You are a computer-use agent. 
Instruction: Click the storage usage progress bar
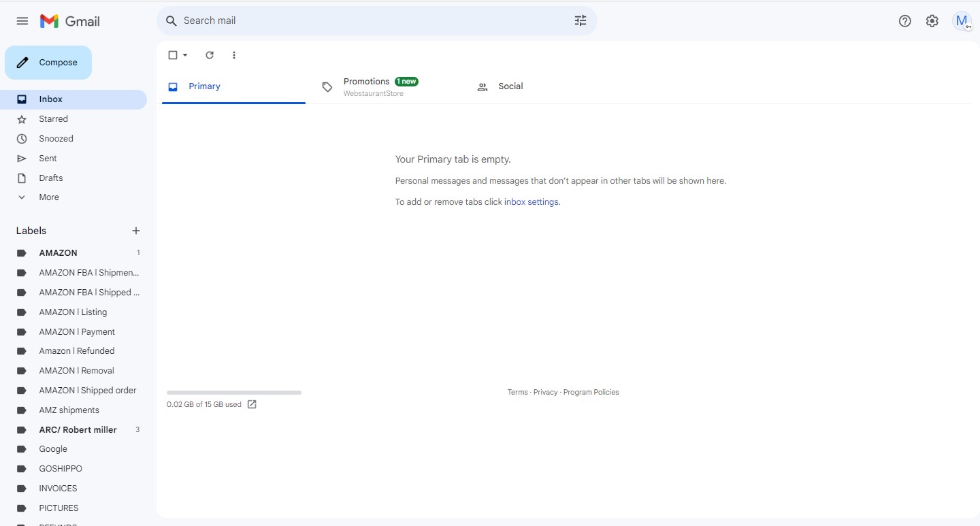click(x=234, y=393)
